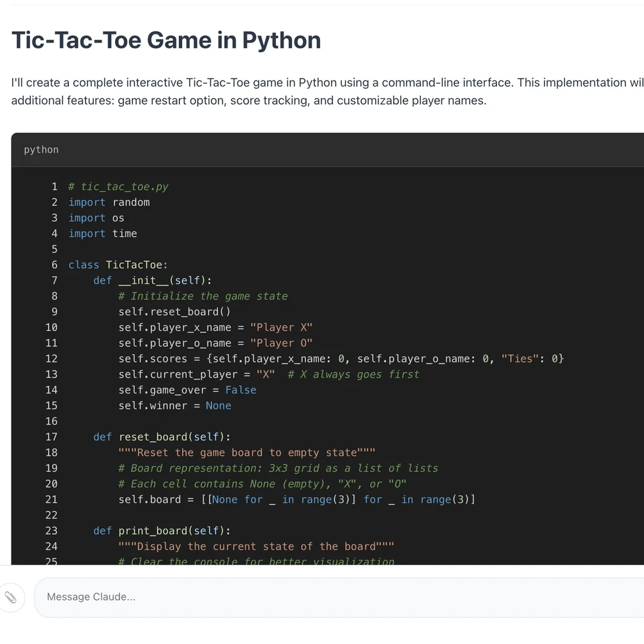This screenshot has width=644, height=644.
Task: Click the def __init__(self) line
Action: click(152, 280)
